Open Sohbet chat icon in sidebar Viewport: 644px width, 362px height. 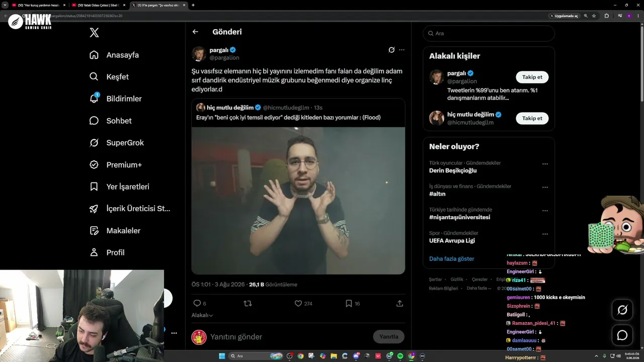(94, 121)
